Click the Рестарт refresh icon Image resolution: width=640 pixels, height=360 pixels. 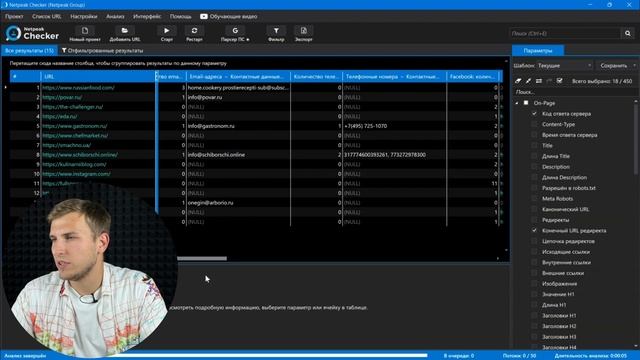point(194,31)
